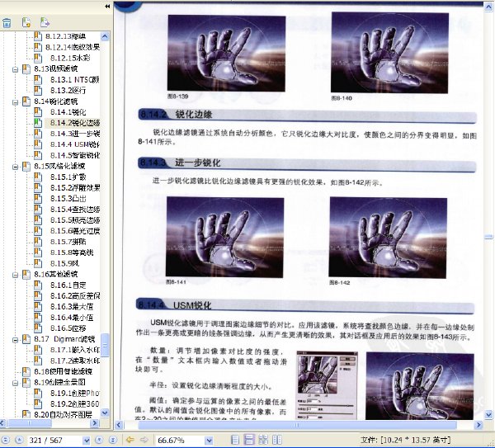Open bookmark 8.16.4最小值

coord(72,318)
